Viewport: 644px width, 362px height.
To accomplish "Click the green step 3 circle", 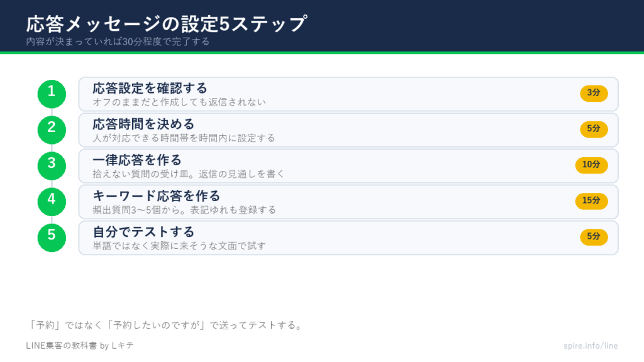I will [x=52, y=166].
